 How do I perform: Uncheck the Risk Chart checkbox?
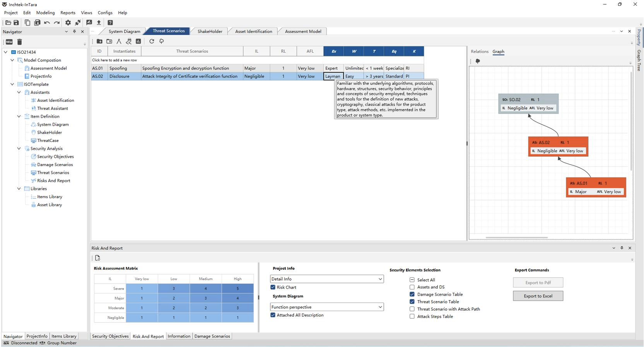273,287
